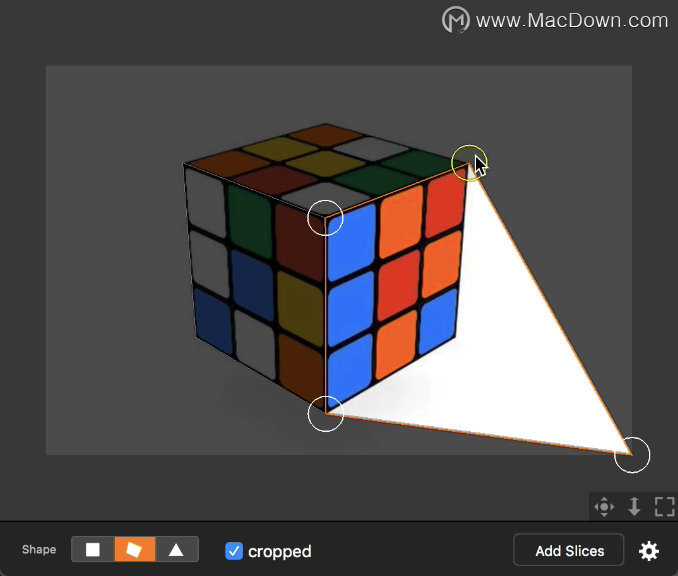Open the settings gear menu
The image size is (678, 576).
tap(649, 551)
